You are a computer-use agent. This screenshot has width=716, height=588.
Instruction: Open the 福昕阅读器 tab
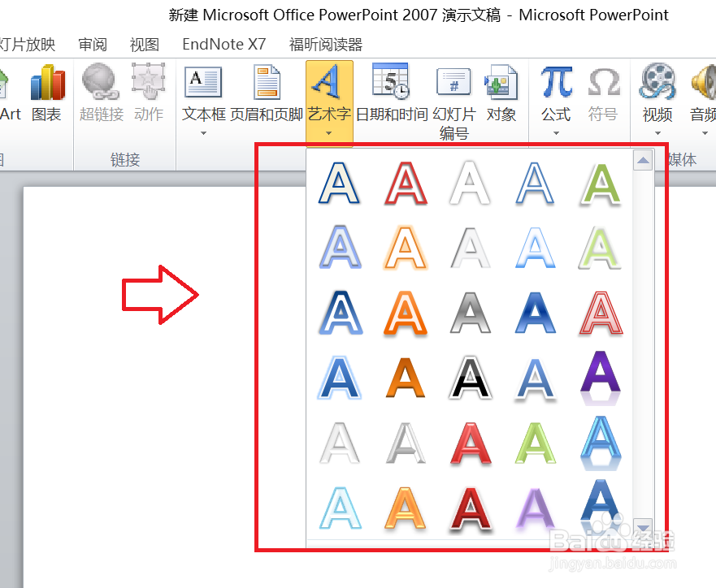(326, 44)
